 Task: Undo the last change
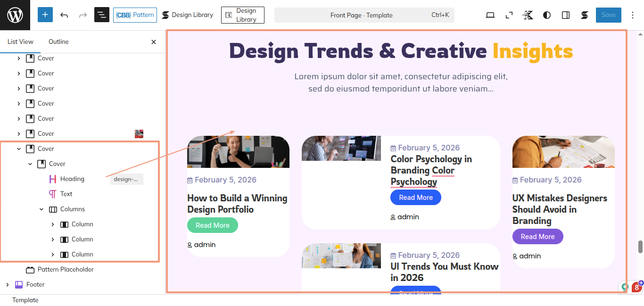(64, 15)
